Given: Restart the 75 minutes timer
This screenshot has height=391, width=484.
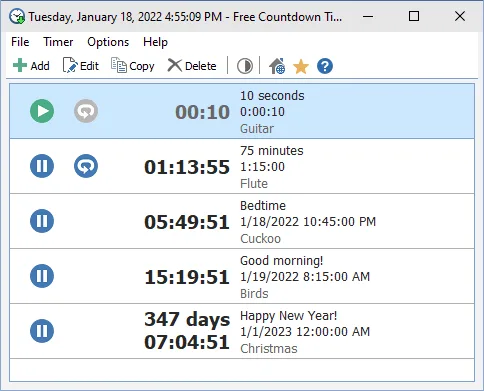Looking at the screenshot, I should coord(86,166).
